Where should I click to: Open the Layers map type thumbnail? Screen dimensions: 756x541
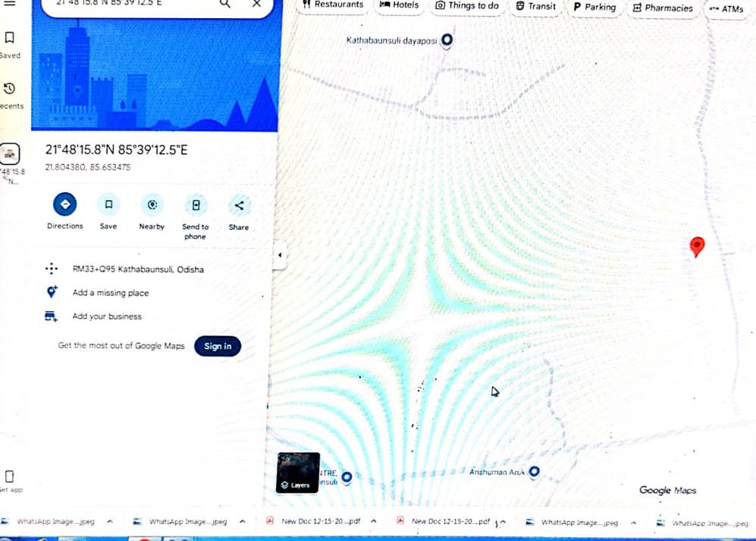297,473
